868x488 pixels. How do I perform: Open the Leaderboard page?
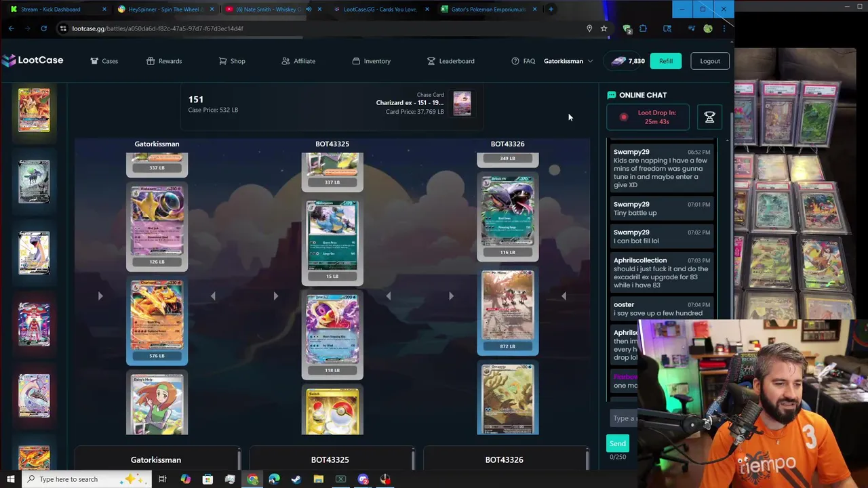pyautogui.click(x=450, y=61)
